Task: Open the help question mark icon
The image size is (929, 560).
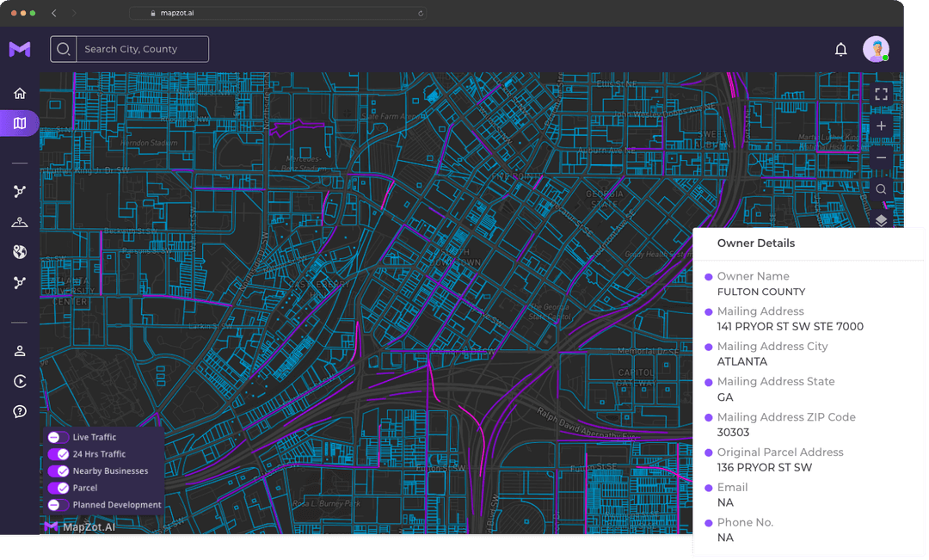Action: pyautogui.click(x=20, y=411)
